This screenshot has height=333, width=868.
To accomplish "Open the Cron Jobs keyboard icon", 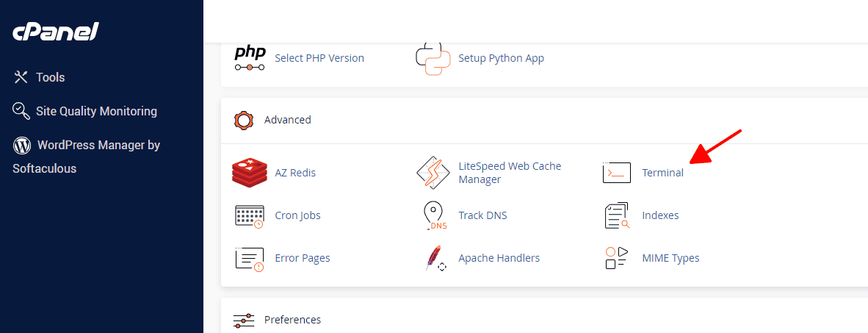I will tap(249, 215).
